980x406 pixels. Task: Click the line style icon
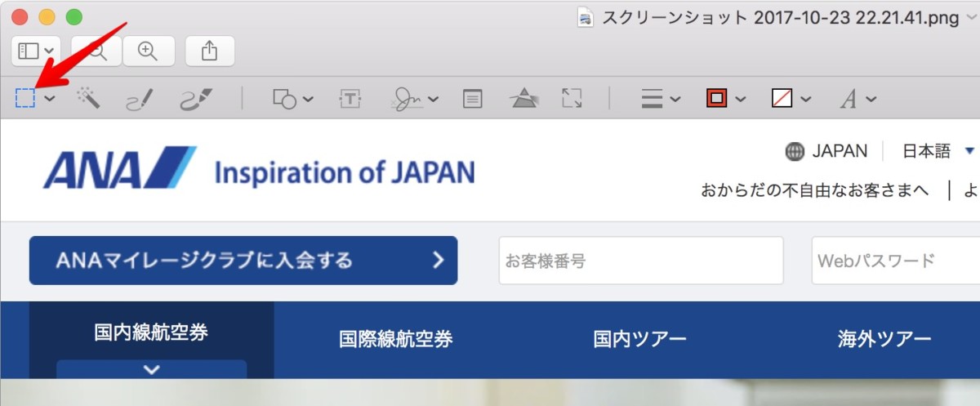tap(652, 100)
